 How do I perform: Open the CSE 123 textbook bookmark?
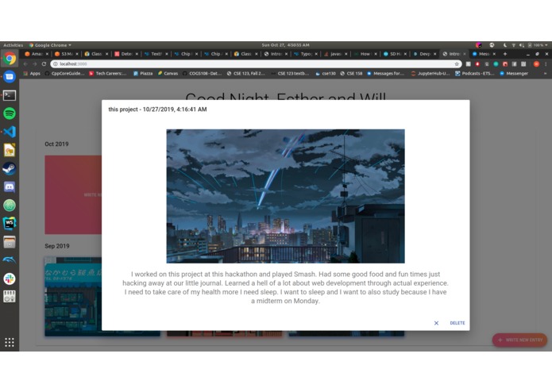coord(290,74)
